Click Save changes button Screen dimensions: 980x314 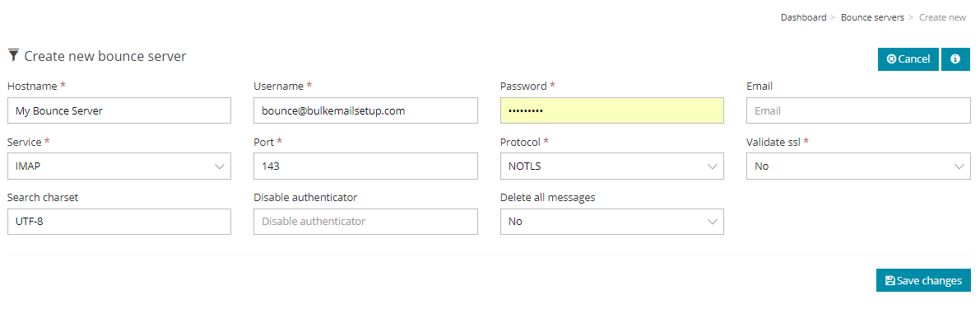[x=923, y=280]
